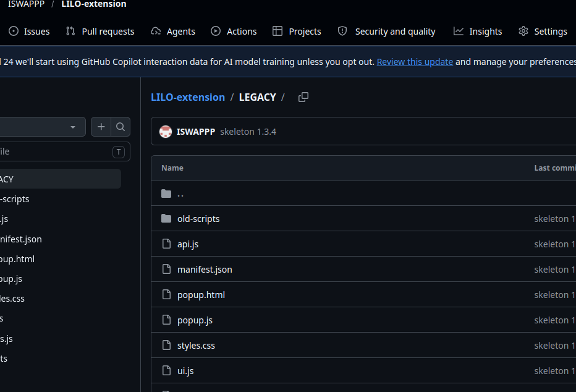
Task: Click the search magnifier icon in the sidebar
Action: click(121, 127)
